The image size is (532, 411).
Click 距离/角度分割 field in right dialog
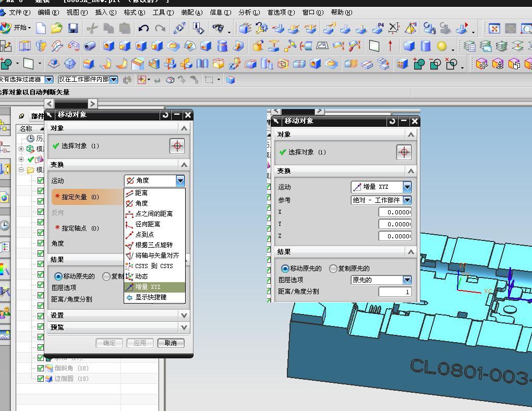pos(395,292)
